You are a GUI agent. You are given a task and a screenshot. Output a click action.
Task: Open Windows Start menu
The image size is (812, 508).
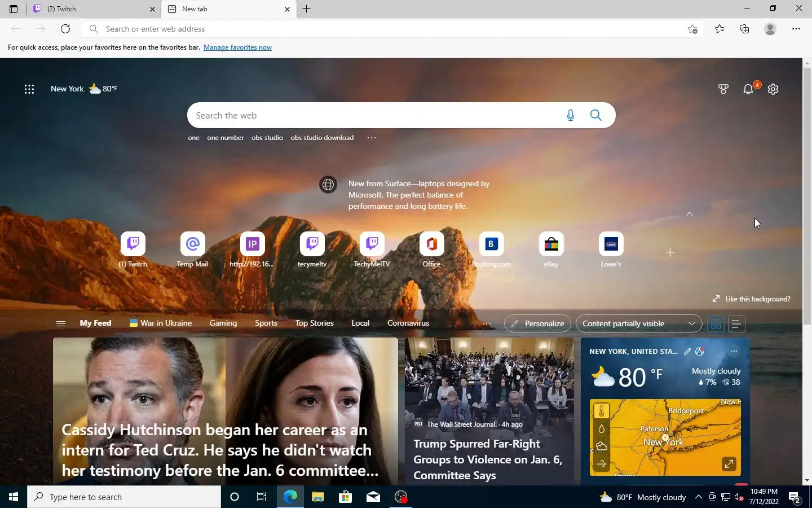(x=14, y=497)
